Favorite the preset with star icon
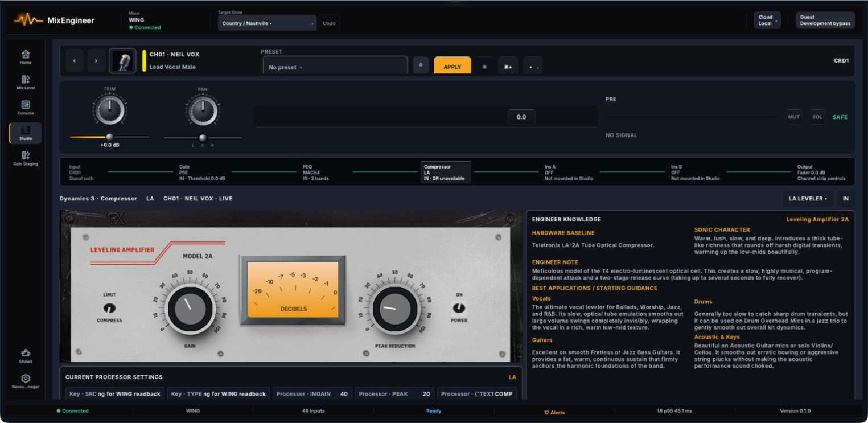Screen dimensions: 868x423 coord(421,65)
